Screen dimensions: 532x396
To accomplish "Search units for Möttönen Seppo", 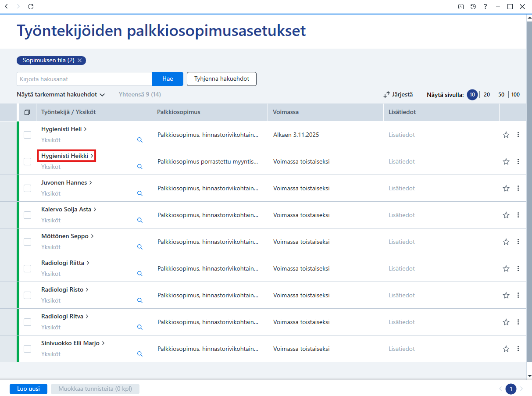I will click(x=140, y=247).
